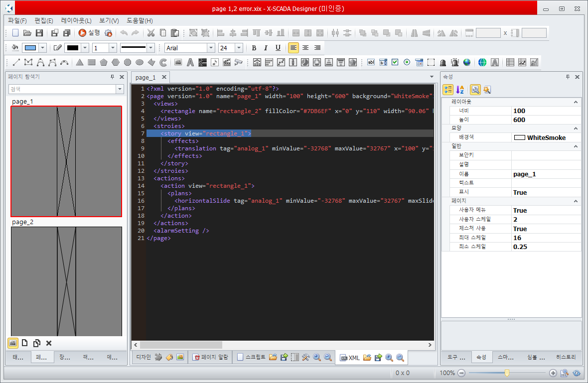Open the 보기(V) menu
The image size is (588, 383).
point(109,20)
